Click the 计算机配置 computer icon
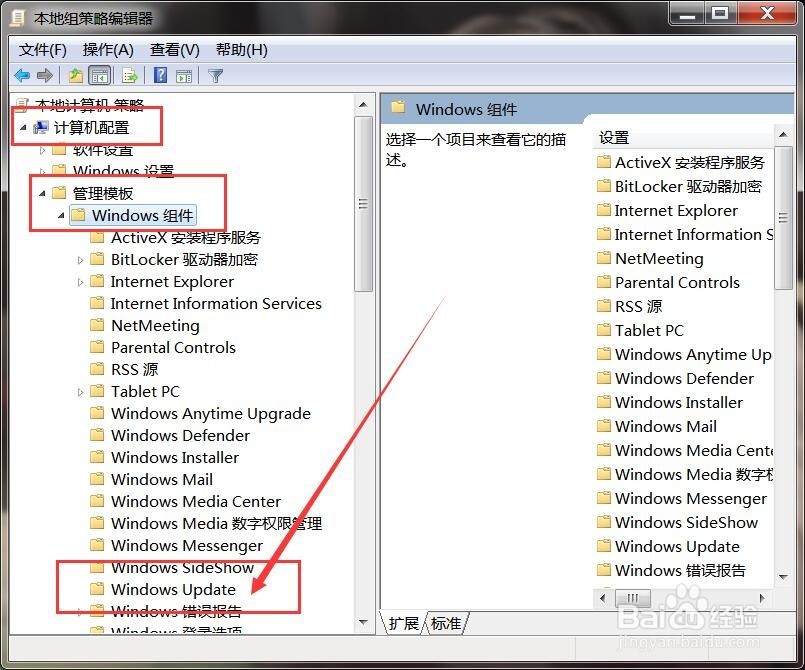Screen dimensions: 805x670 (41, 127)
